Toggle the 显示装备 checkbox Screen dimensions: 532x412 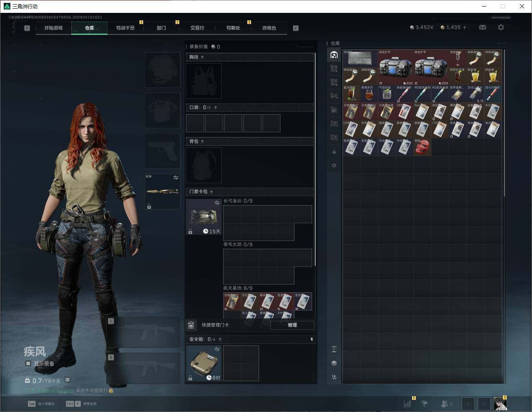28,363
